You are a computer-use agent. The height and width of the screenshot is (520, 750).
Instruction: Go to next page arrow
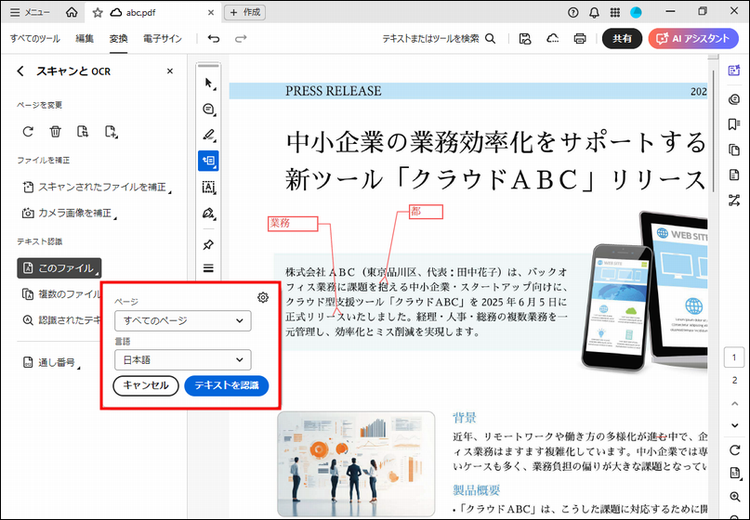(x=734, y=425)
